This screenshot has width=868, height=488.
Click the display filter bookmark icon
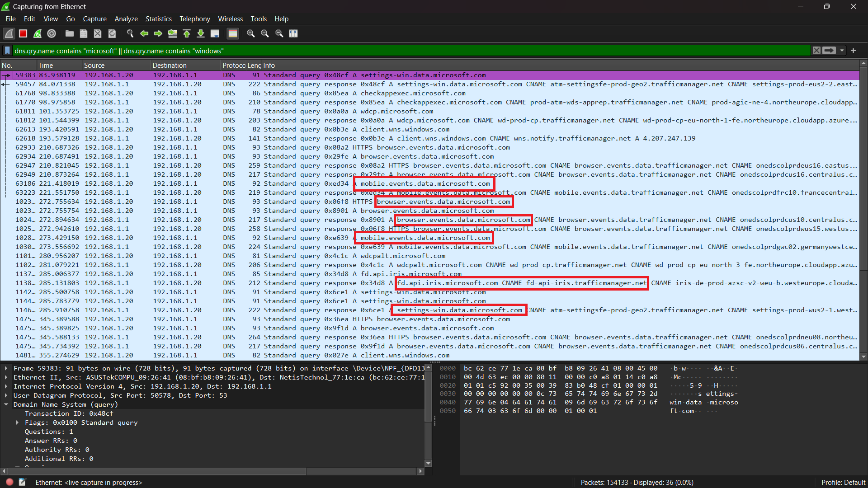click(x=7, y=51)
